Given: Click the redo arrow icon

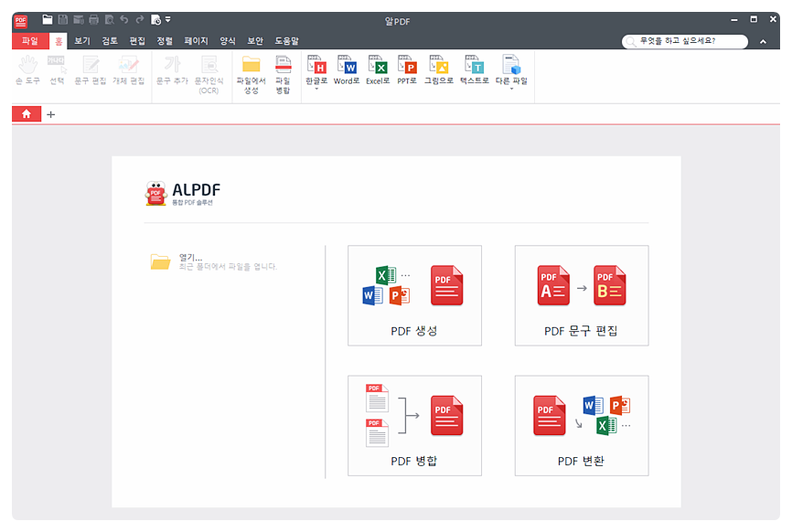Looking at the screenshot, I should pyautogui.click(x=140, y=20).
